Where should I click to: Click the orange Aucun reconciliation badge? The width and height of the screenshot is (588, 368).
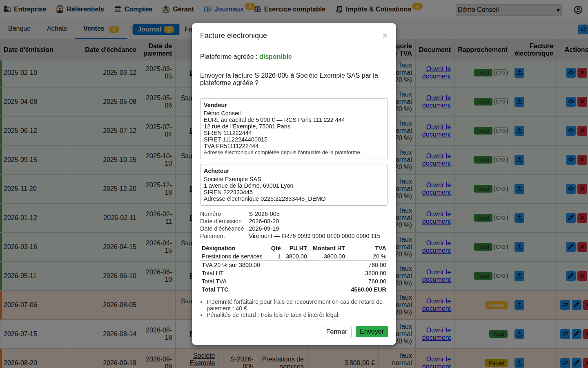(x=496, y=305)
